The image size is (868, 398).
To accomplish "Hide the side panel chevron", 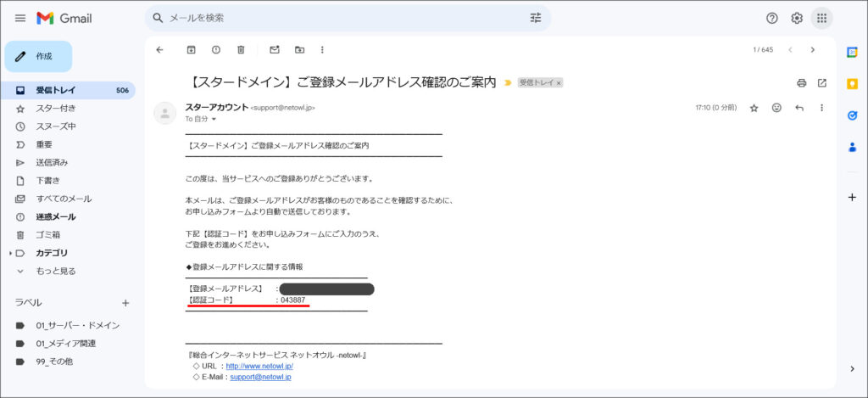I will [853, 368].
